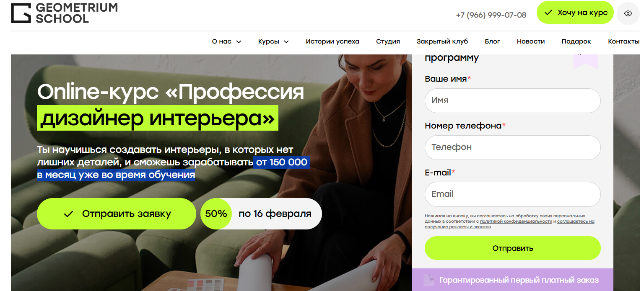This screenshot has height=291, width=644.
Task: Click the 50% discount badge
Action: click(216, 214)
